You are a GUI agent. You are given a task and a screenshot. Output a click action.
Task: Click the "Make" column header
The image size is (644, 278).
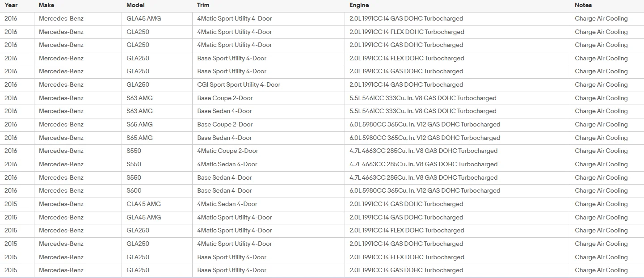pyautogui.click(x=46, y=5)
